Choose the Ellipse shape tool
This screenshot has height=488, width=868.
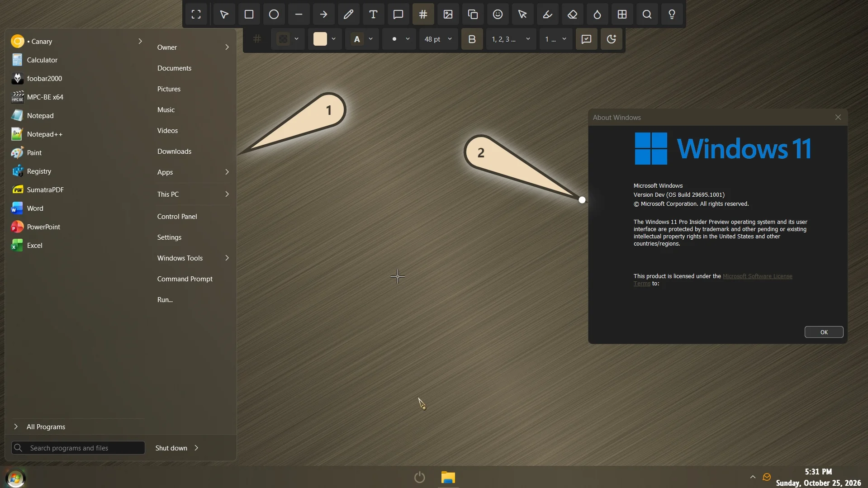[x=274, y=14]
